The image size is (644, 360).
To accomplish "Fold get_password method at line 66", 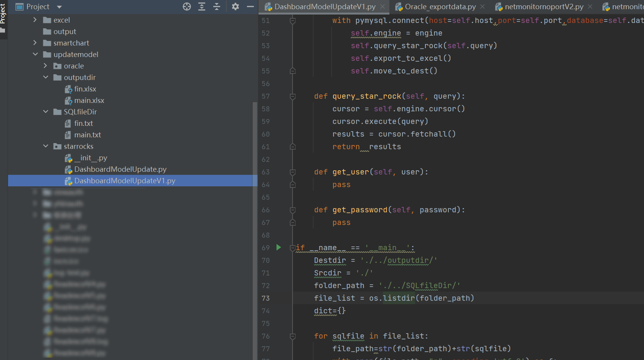I will (293, 210).
